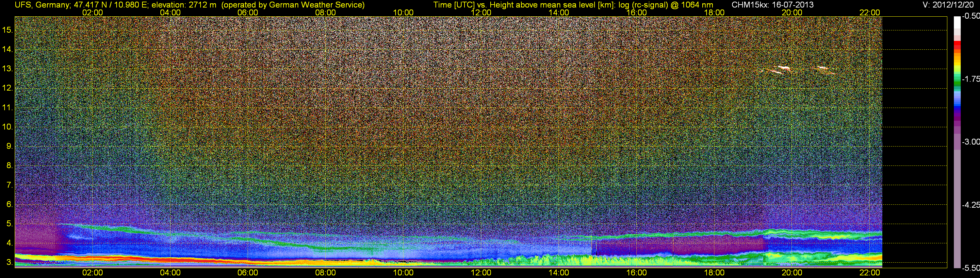
Task: Click "18:00" on the top time axis
Action: coord(714,12)
